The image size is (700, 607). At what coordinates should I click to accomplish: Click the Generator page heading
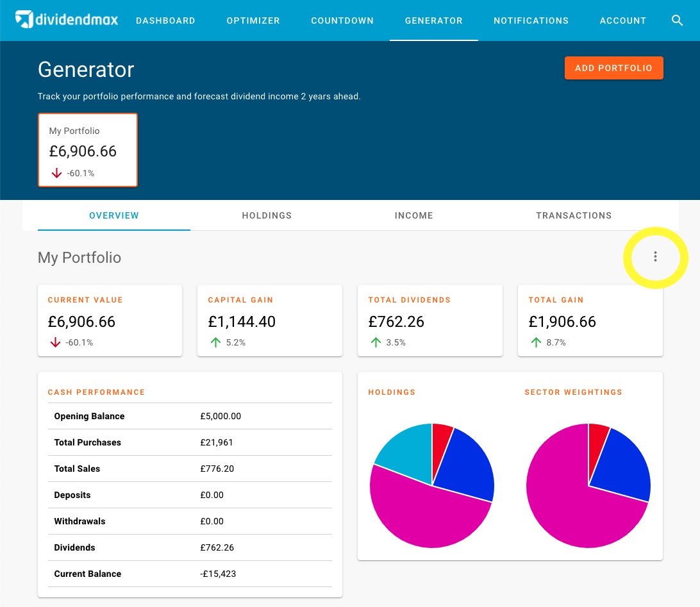pos(86,70)
